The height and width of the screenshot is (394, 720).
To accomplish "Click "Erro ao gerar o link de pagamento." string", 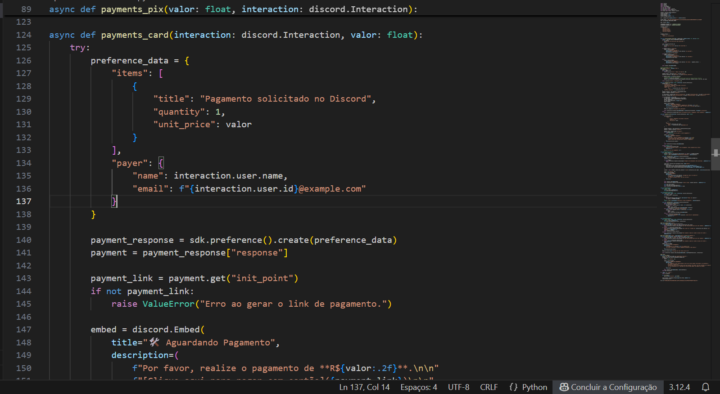I will click(x=293, y=304).
